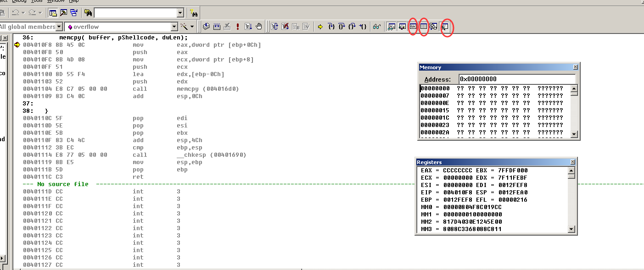The image size is (644, 270).
Task: Open the Window menu
Action: [56, 1]
